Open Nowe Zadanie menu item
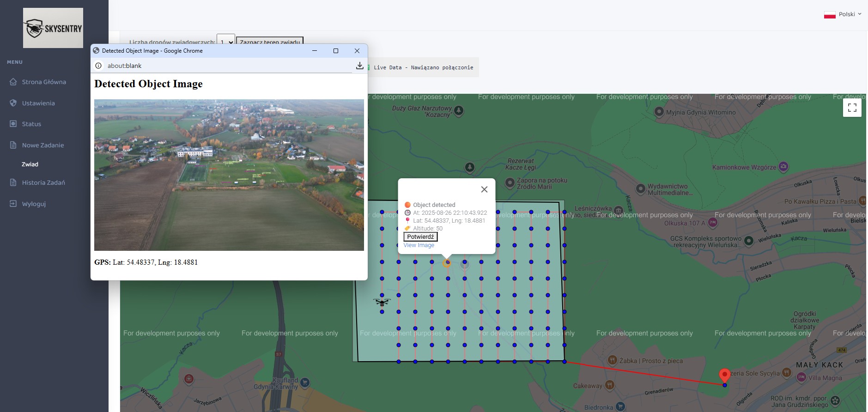The image size is (868, 412). [43, 145]
